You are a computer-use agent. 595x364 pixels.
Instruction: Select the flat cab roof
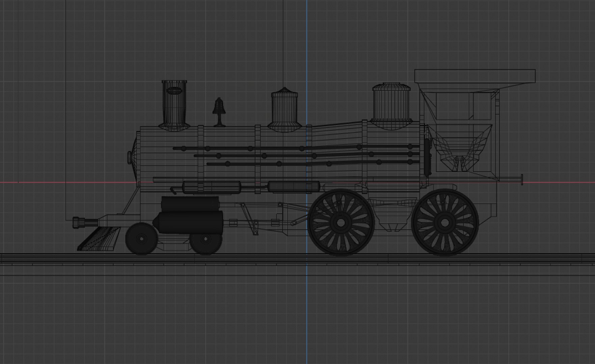click(x=475, y=76)
